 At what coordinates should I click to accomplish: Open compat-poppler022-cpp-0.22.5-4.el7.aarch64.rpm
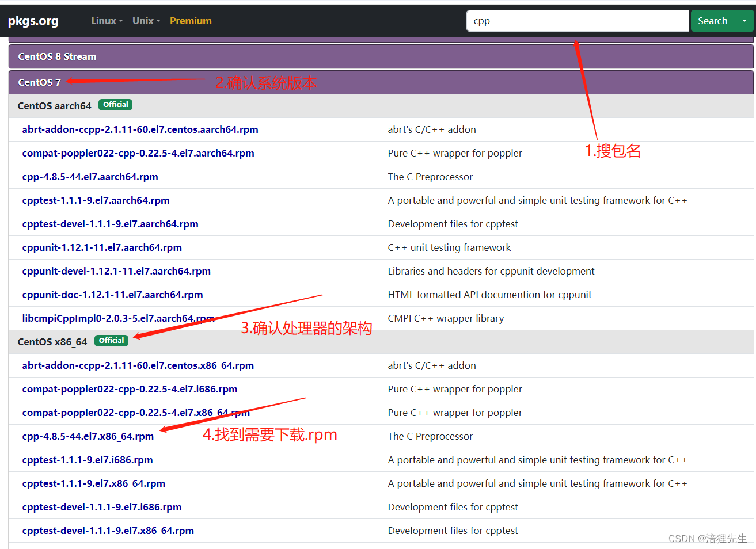click(138, 153)
